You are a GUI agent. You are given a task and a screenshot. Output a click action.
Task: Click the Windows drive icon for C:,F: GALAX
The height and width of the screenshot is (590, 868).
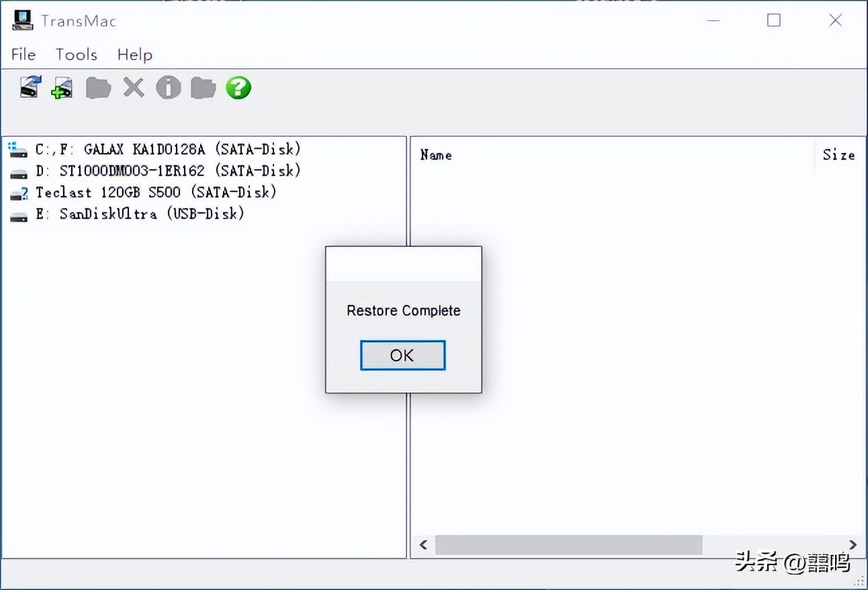click(x=18, y=149)
